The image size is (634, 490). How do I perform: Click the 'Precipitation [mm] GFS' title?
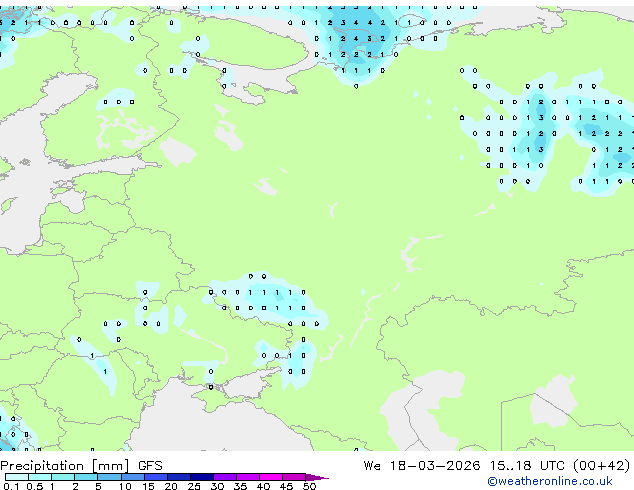(x=81, y=466)
